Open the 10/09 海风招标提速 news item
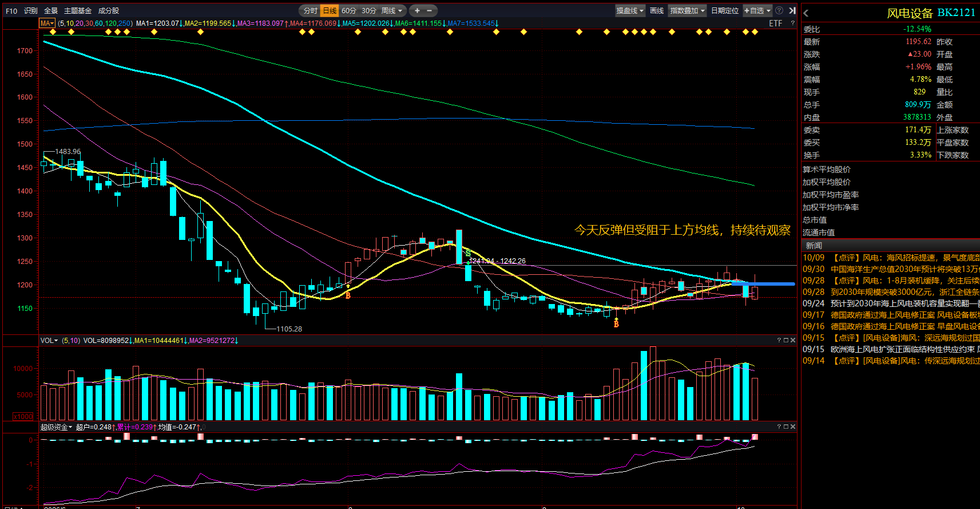This screenshot has width=980, height=509. tap(891, 258)
